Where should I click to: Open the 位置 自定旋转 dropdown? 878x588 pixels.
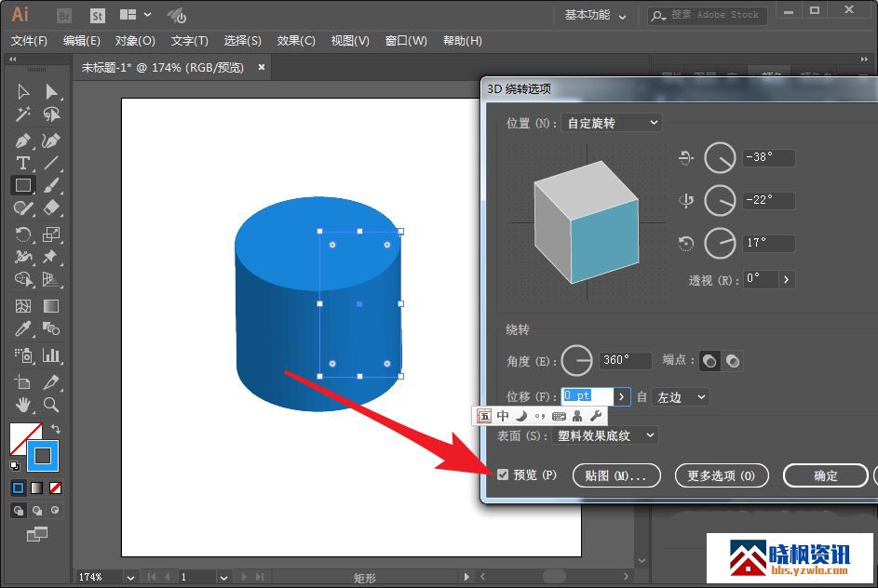[613, 123]
